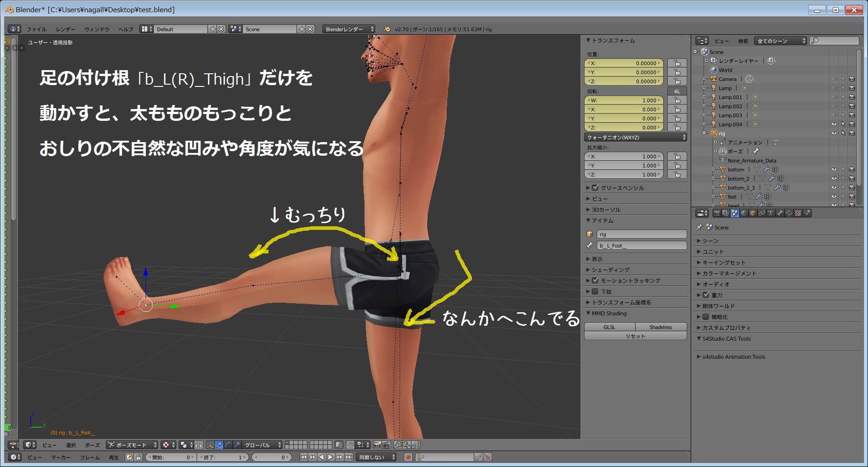
Task: Open the ファイル menu
Action: [36, 29]
